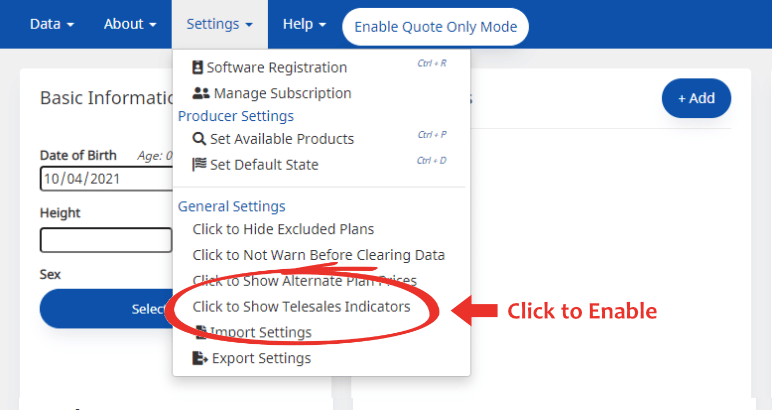
Task: Open the Data dropdown menu
Action: [x=52, y=24]
